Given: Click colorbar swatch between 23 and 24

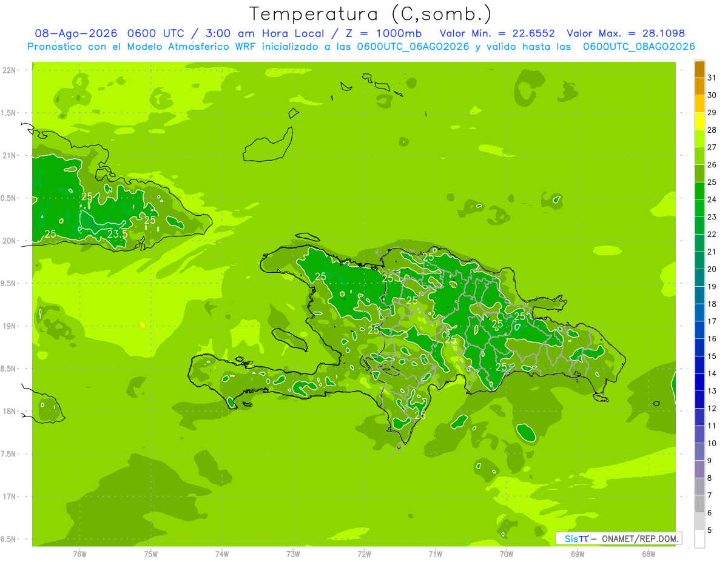Looking at the screenshot, I should [699, 208].
